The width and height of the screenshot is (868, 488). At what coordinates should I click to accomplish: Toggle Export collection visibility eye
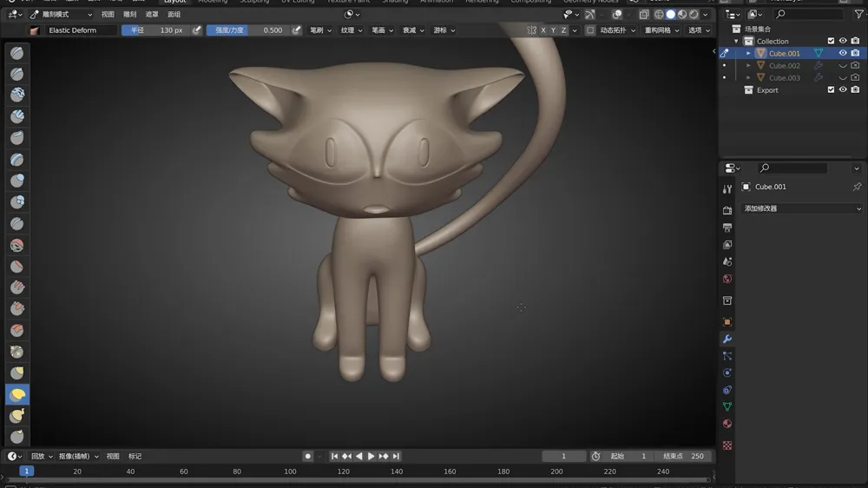pos(843,89)
